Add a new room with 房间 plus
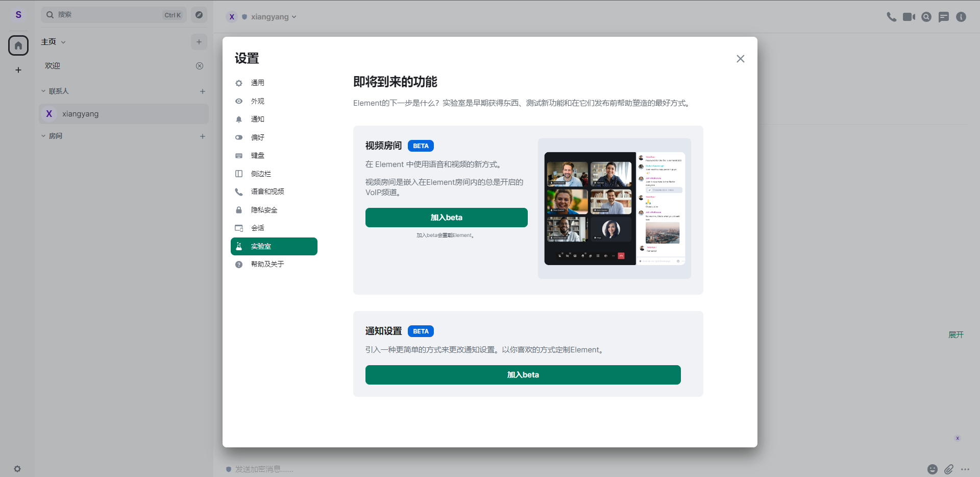 coord(203,136)
